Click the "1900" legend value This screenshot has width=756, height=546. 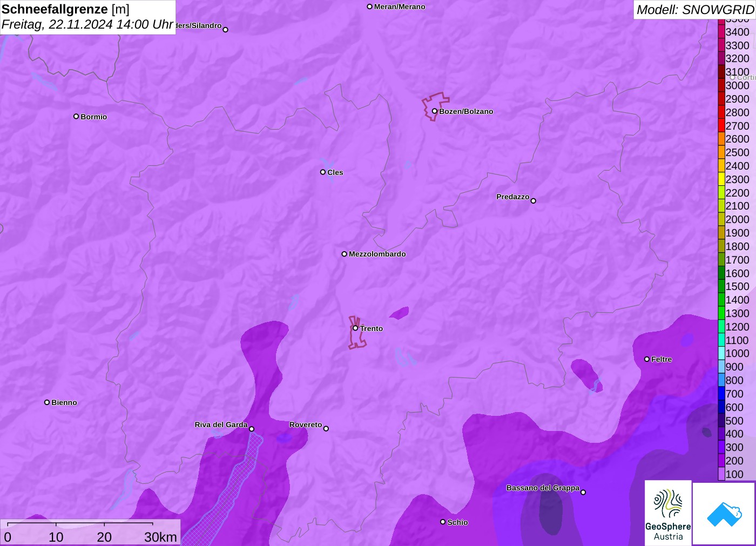[x=737, y=233]
